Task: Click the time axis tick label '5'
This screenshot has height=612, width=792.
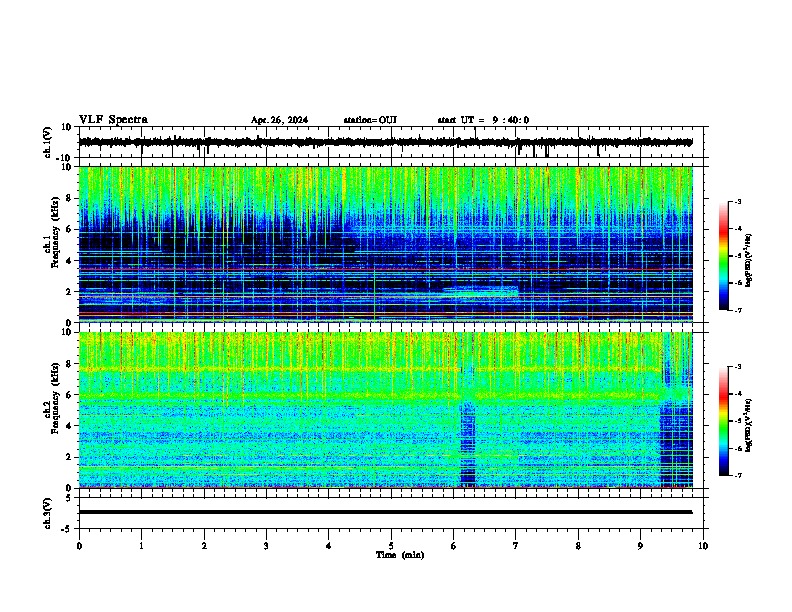Action: click(391, 546)
